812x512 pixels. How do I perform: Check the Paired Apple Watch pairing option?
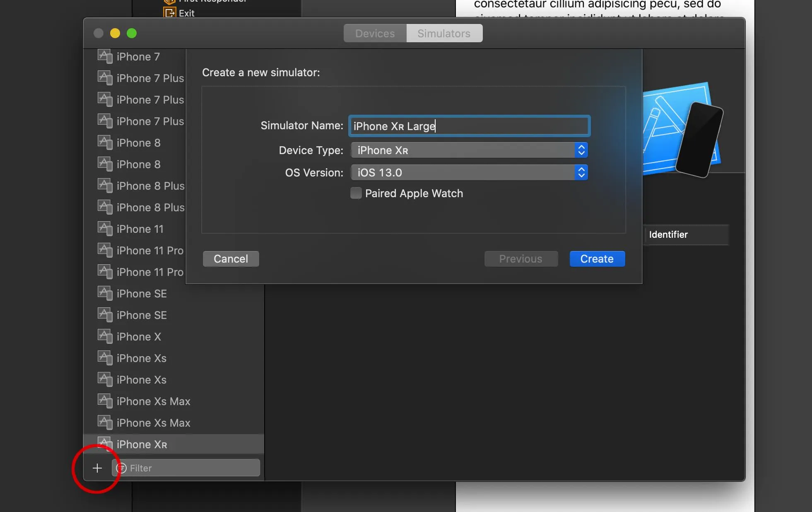tap(356, 193)
